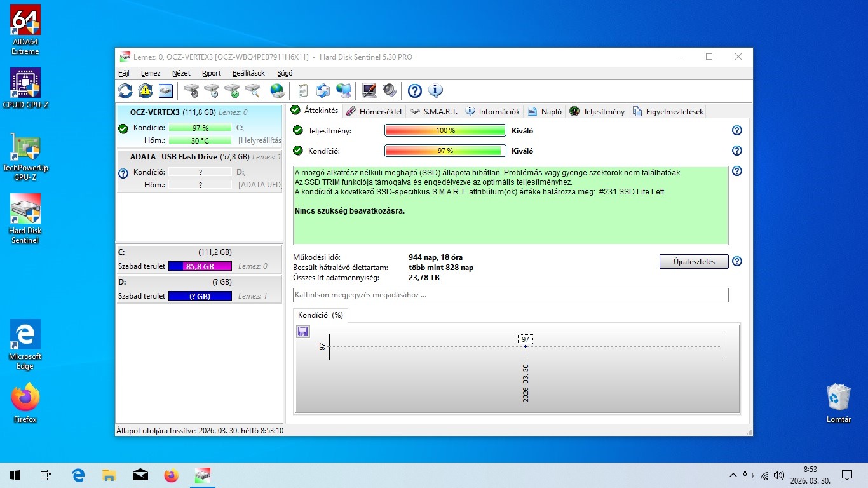Switch to the Információk tab
Image resolution: width=868 pixels, height=488 pixels.
493,111
